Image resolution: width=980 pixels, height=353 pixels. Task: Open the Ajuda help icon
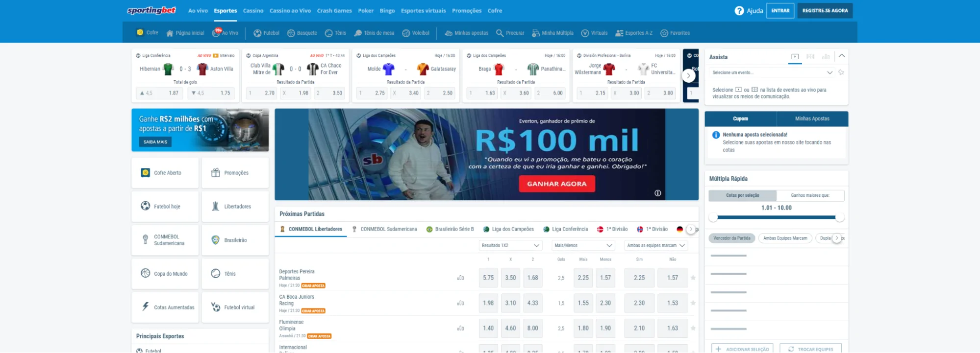coord(739,11)
